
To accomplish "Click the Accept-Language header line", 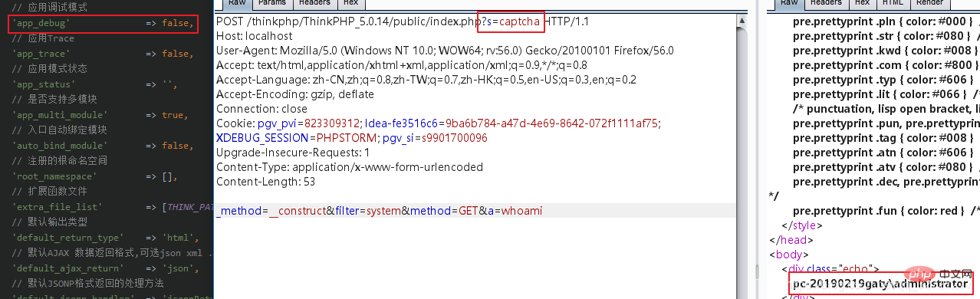I will click(426, 80).
